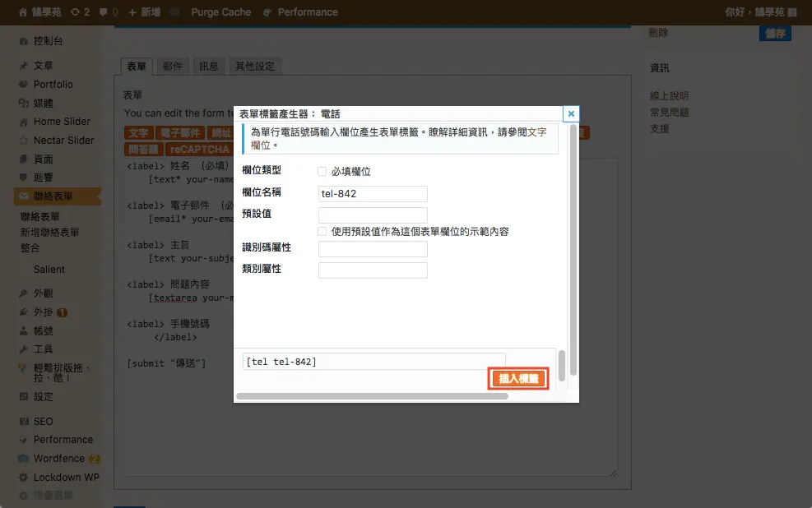Image resolution: width=812 pixels, height=508 pixels.
Task: Click the Wordfence shield icon
Action: [x=23, y=459]
